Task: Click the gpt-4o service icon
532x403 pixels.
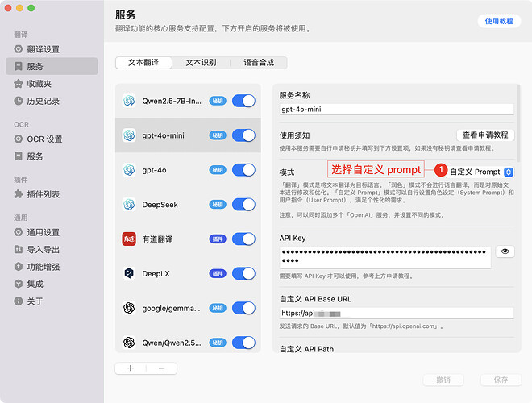Action: pos(129,170)
